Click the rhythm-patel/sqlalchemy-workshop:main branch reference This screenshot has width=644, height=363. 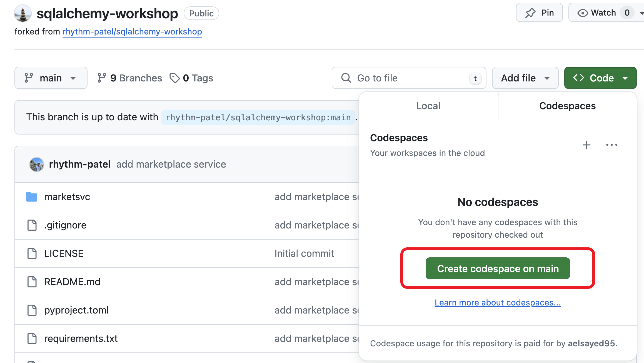(x=258, y=117)
